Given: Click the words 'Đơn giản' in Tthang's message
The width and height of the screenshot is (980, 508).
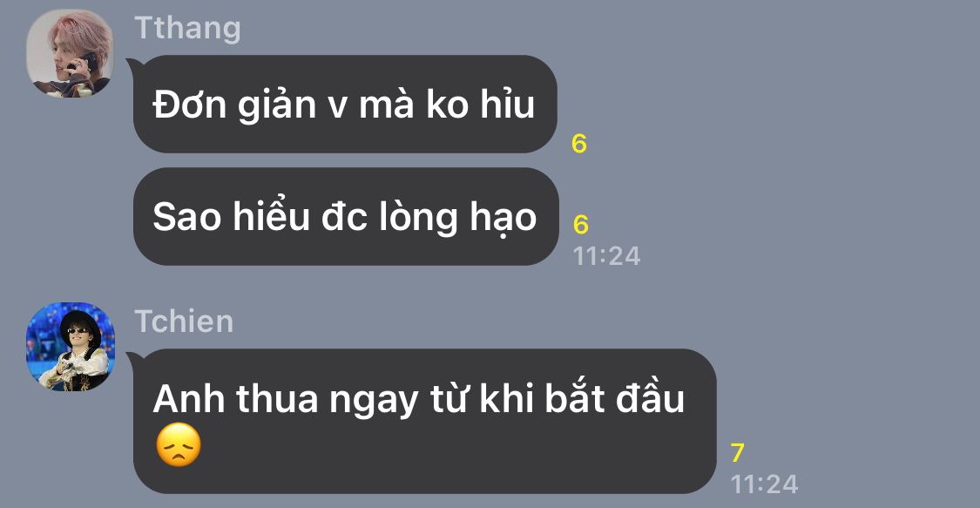Looking at the screenshot, I should (x=234, y=104).
